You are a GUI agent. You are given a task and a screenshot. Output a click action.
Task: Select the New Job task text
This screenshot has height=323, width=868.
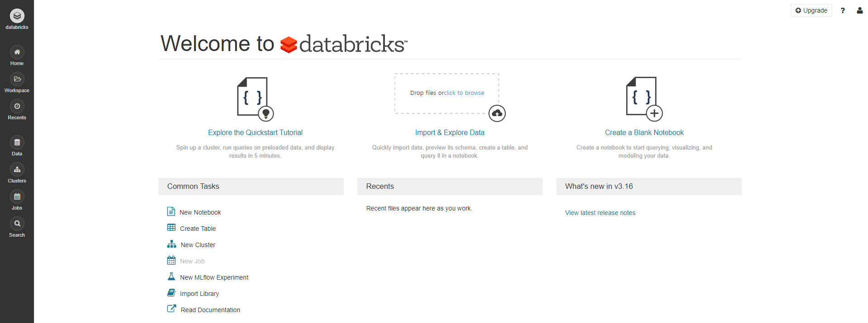[192, 261]
